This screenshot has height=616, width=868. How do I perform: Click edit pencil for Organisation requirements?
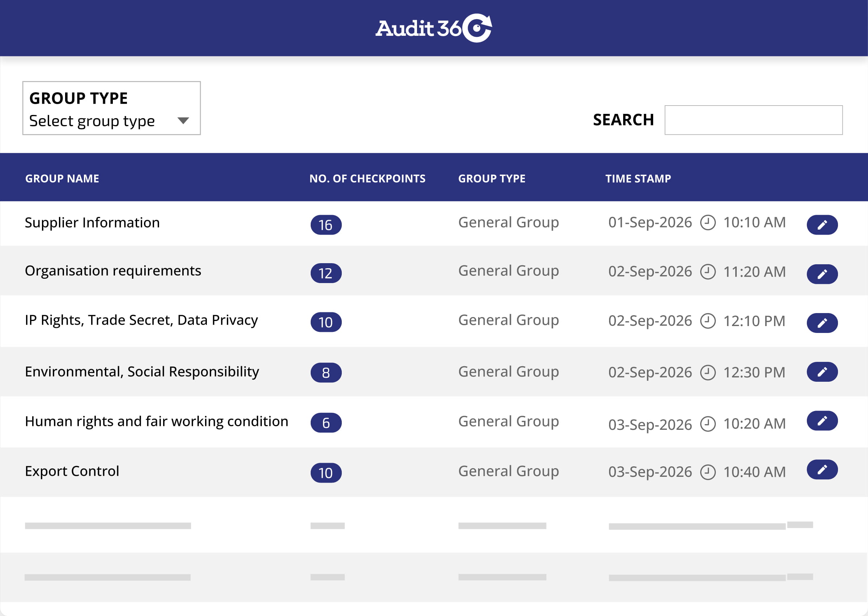click(822, 274)
